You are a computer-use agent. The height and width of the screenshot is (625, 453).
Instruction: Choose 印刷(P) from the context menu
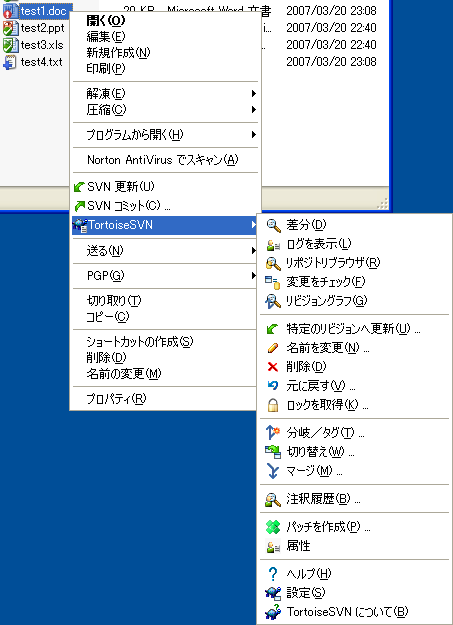click(x=165, y=69)
